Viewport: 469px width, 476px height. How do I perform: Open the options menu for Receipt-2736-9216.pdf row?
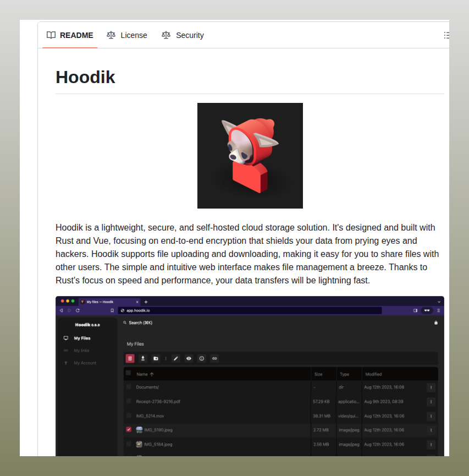coord(431,402)
